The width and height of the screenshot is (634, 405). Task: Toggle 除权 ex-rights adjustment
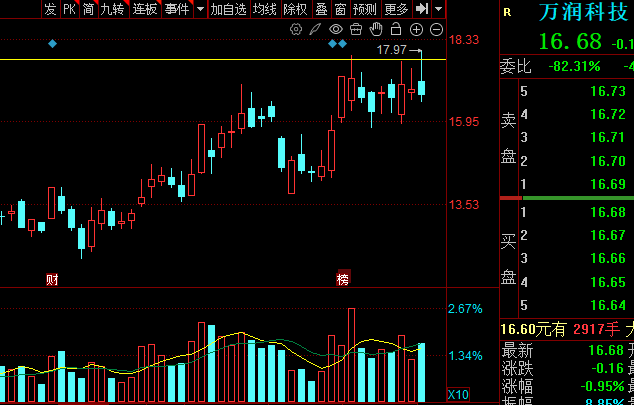tap(296, 9)
